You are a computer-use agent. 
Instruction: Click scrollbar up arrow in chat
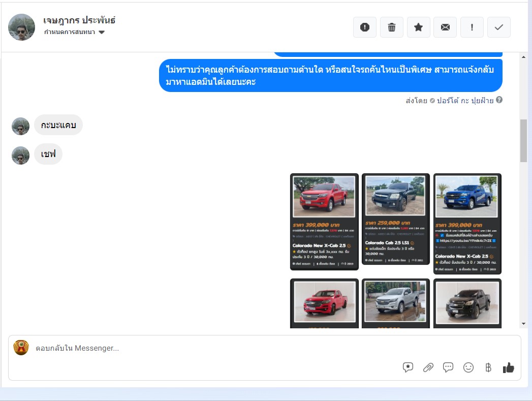click(x=523, y=57)
